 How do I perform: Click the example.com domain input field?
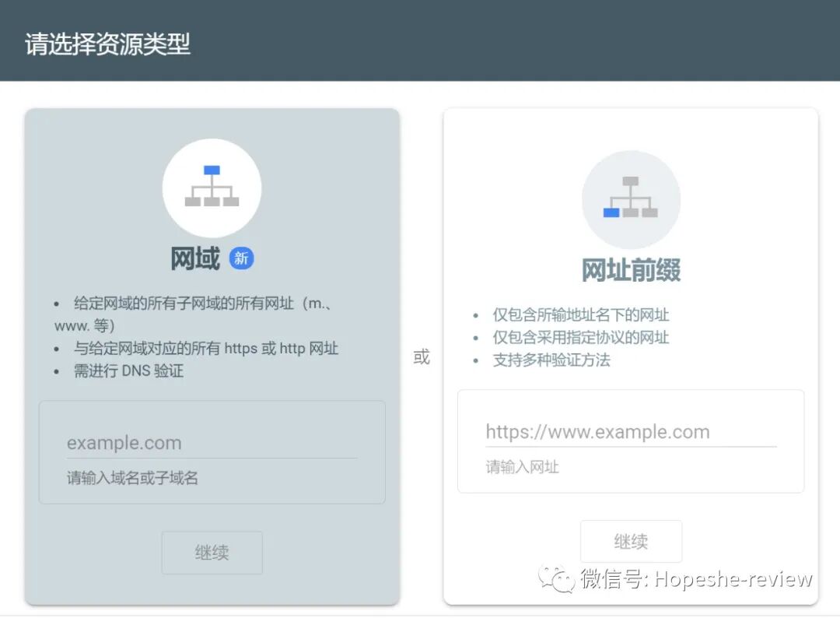(x=212, y=442)
